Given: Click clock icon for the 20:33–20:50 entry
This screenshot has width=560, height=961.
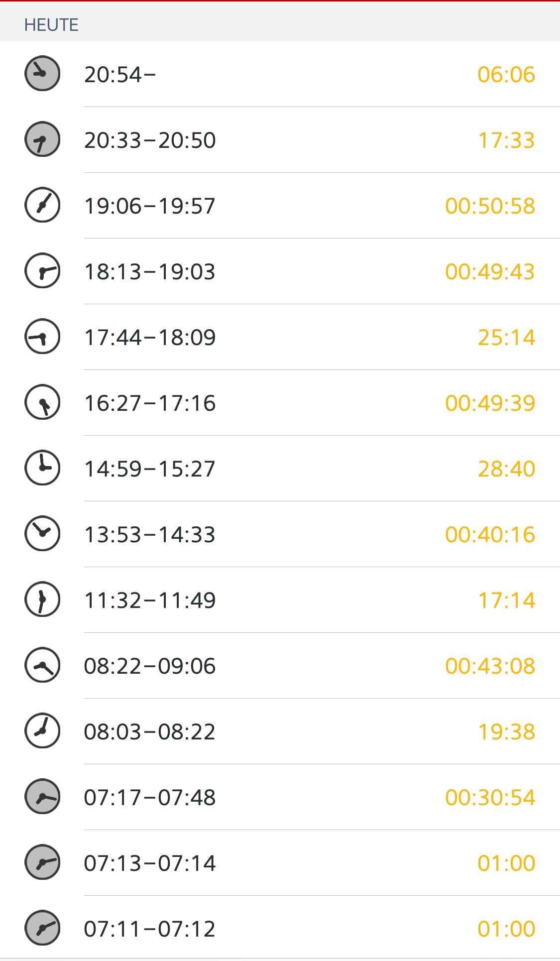Looking at the screenshot, I should pos(42,139).
